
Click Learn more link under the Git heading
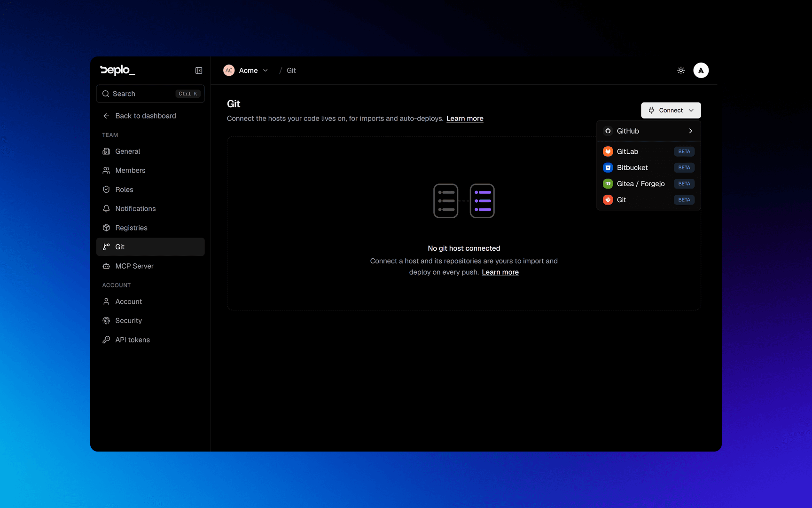[x=465, y=119]
